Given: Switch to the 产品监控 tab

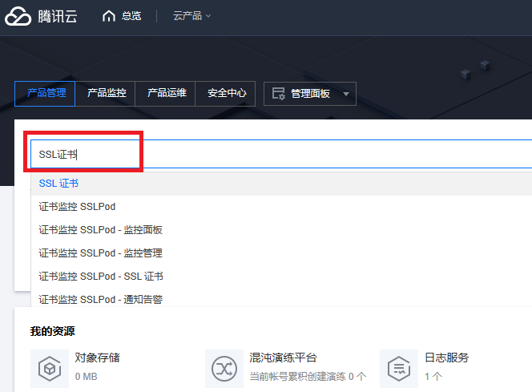Looking at the screenshot, I should (107, 93).
